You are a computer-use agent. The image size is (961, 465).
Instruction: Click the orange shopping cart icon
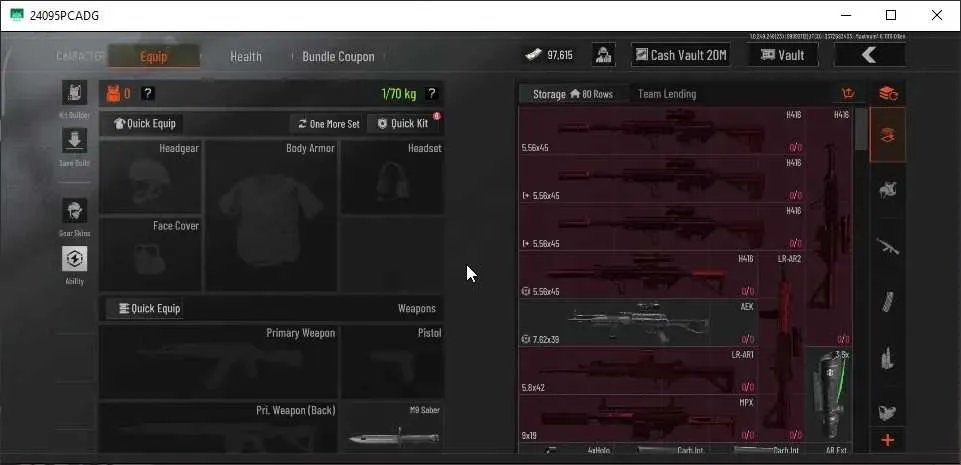849,94
